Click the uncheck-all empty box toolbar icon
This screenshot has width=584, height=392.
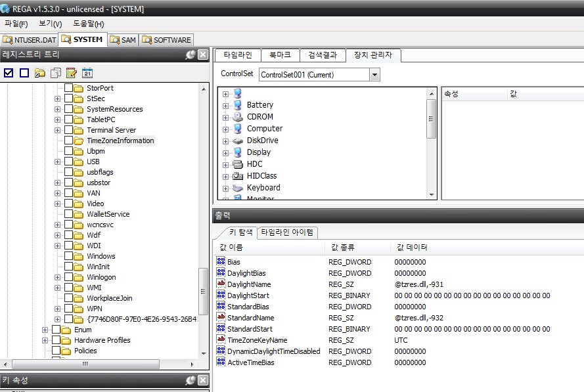click(24, 73)
